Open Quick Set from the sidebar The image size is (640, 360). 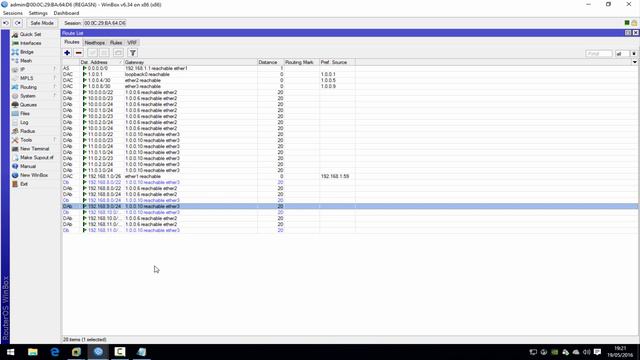(30, 34)
